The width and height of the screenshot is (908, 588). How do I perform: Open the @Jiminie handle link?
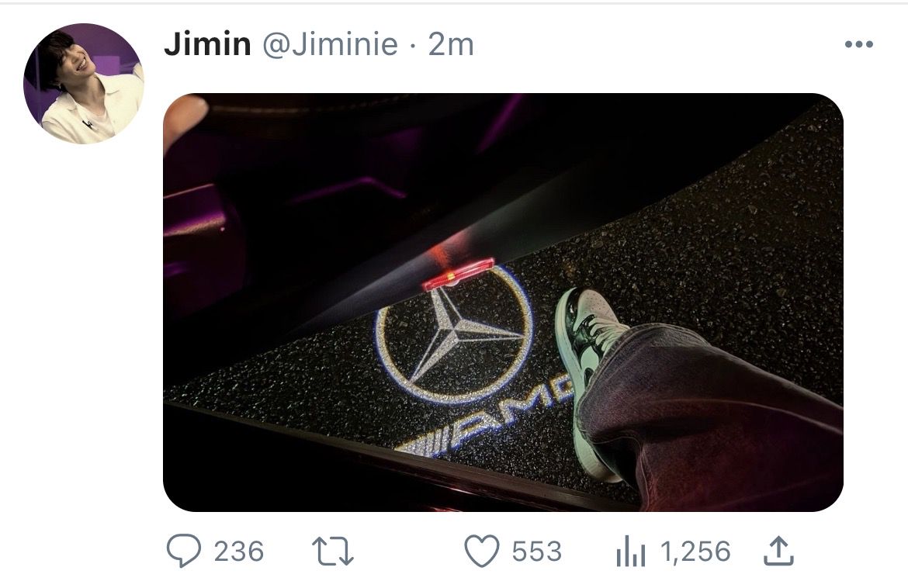330,44
